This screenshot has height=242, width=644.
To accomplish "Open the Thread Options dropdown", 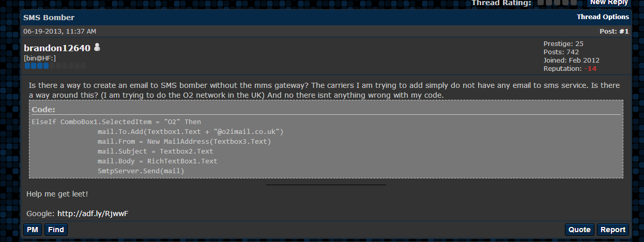I will coord(603,17).
